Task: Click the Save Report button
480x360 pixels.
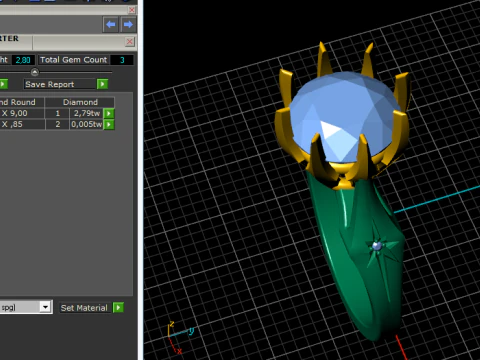Action: tap(59, 84)
